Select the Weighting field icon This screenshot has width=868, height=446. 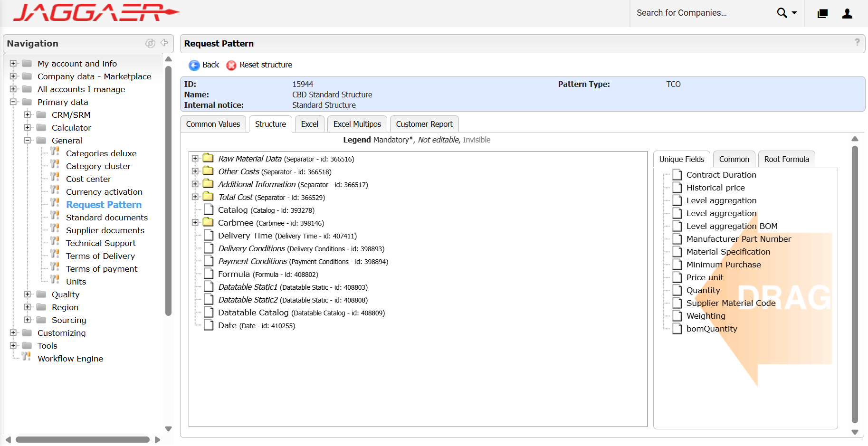tap(677, 316)
